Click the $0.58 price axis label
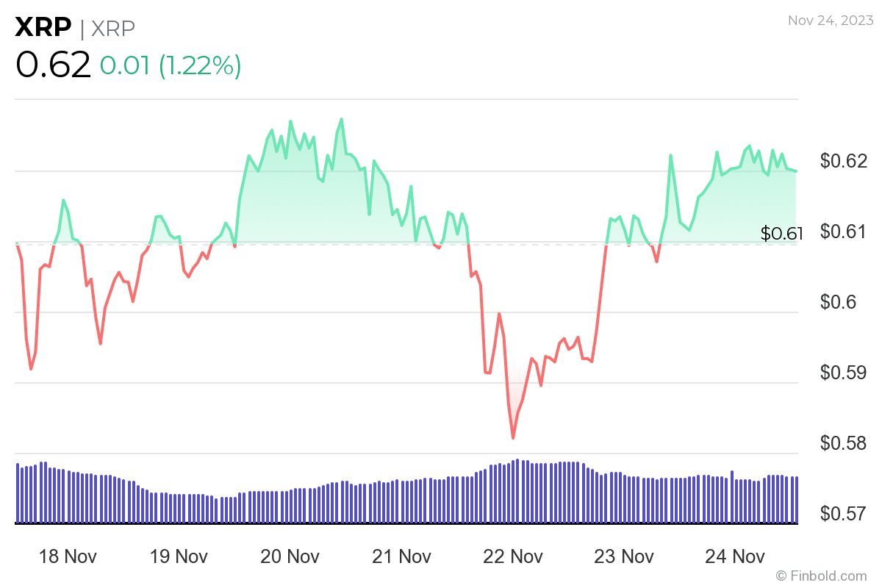The width and height of the screenshot is (882, 588). pos(844,443)
